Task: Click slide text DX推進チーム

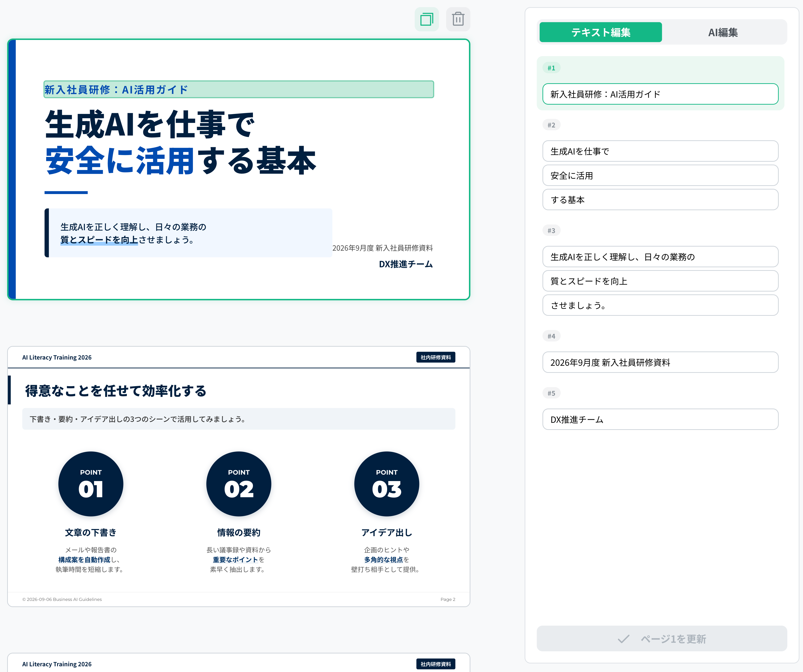Action: (x=406, y=264)
